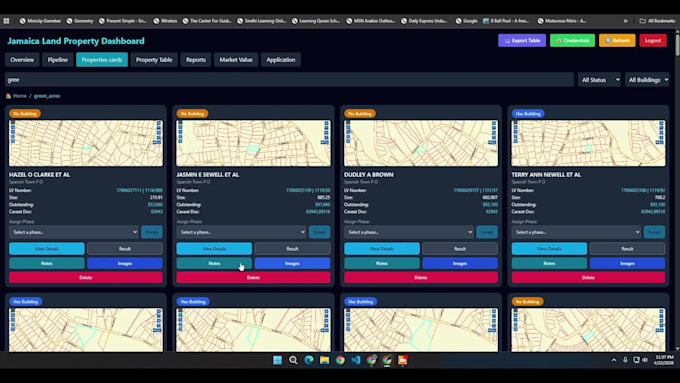Open Images on Terry Ann Newell card
Image resolution: width=680 pixels, height=383 pixels.
pos(627,263)
